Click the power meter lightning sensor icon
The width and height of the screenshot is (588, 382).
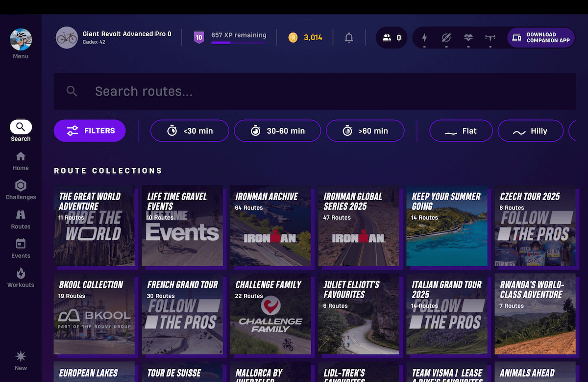[x=424, y=38]
